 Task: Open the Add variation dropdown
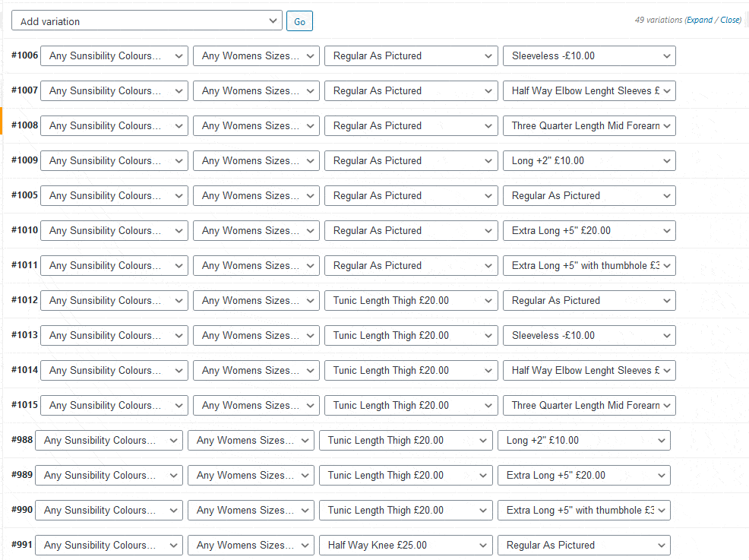pyautogui.click(x=147, y=21)
